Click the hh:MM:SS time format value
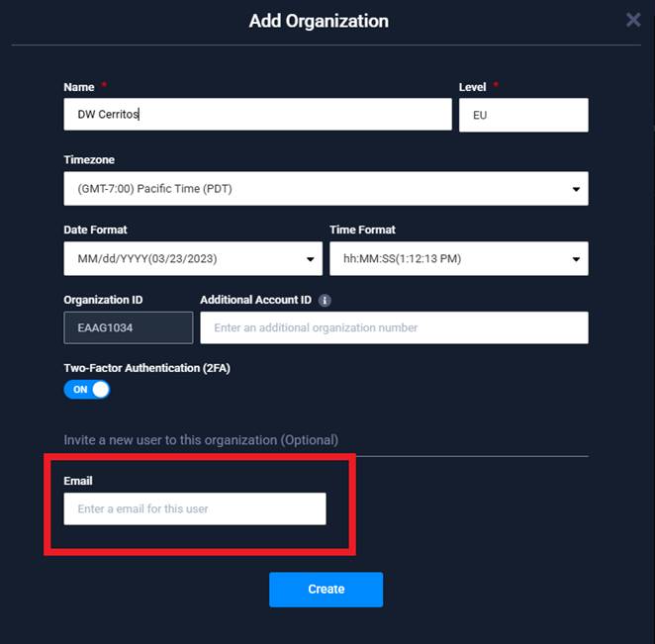 (x=402, y=259)
